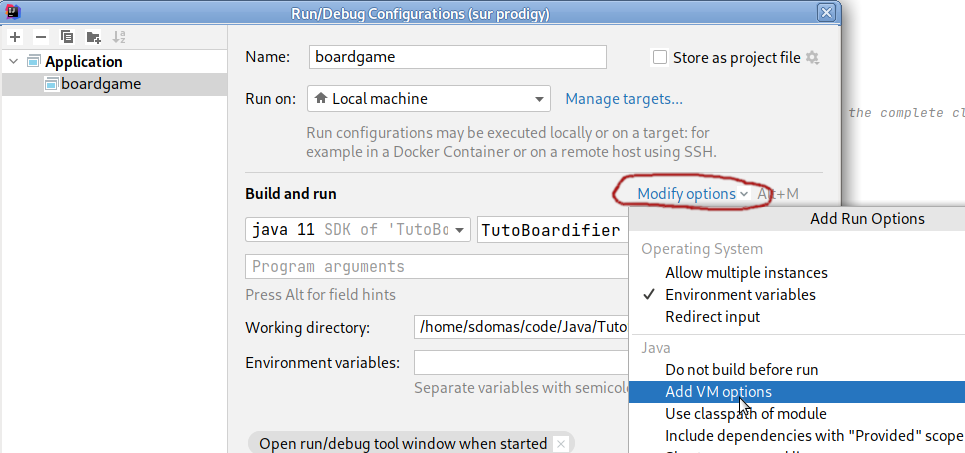Open the Run on Local machine dropdown
The width and height of the screenshot is (965, 453).
pos(428,99)
